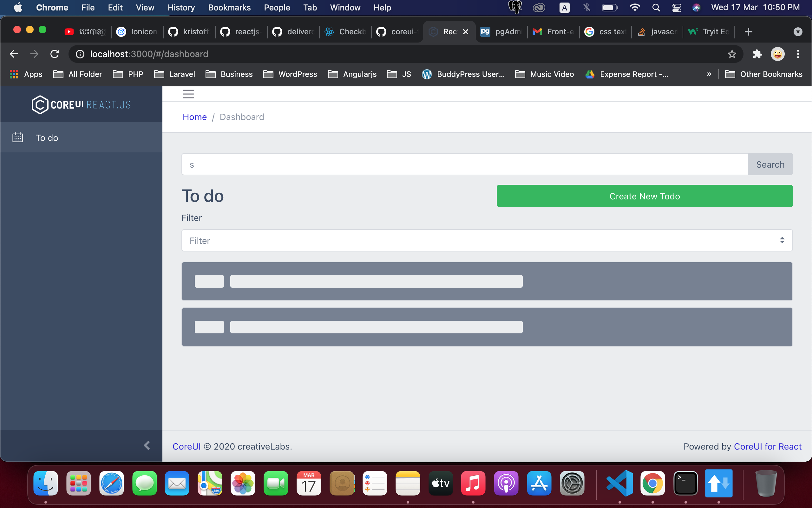Viewport: 812px width, 508px height.
Task: Open the Chrome three-dot menu
Action: (798, 54)
